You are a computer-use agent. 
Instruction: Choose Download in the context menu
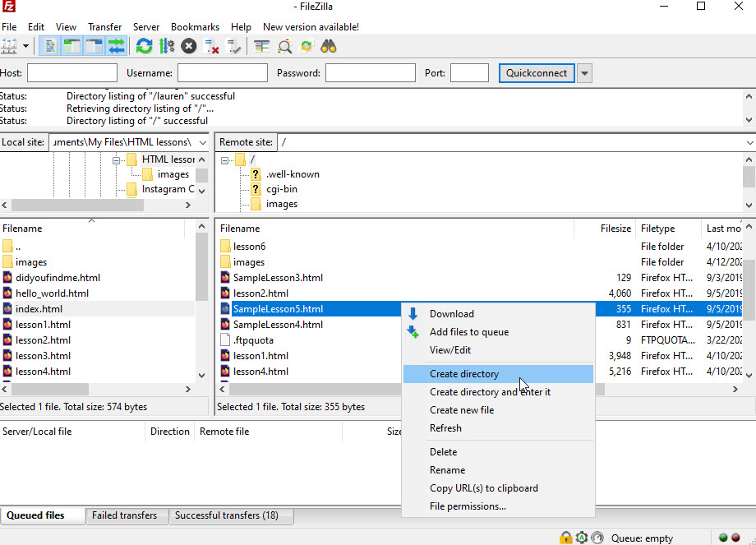point(498,314)
